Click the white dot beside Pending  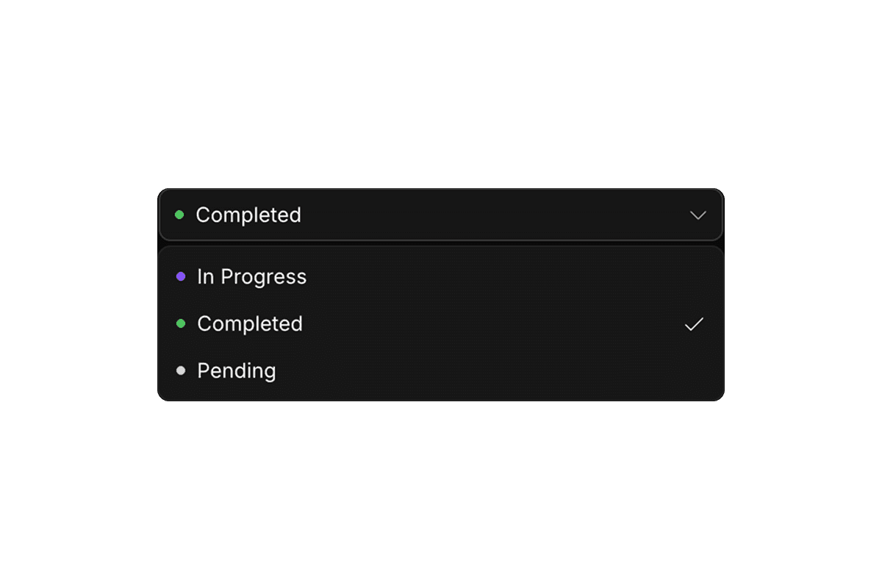pos(181,371)
